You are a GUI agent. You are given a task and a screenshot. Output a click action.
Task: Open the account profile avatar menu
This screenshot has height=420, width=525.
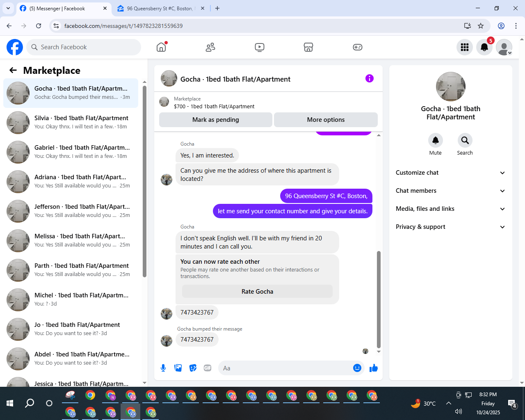(504, 47)
